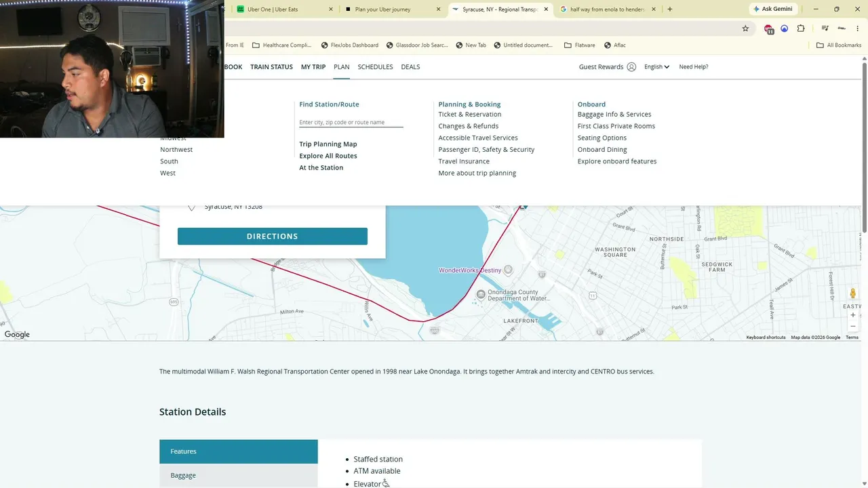Open the DEALS menu
The image size is (868, 488).
click(410, 67)
